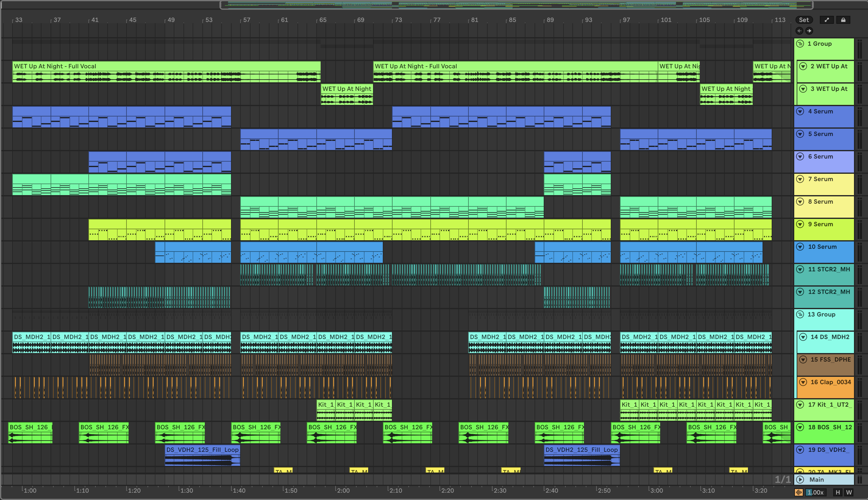The height and width of the screenshot is (500, 868).
Task: Toggle the lock envelopes icon
Action: pos(843,20)
